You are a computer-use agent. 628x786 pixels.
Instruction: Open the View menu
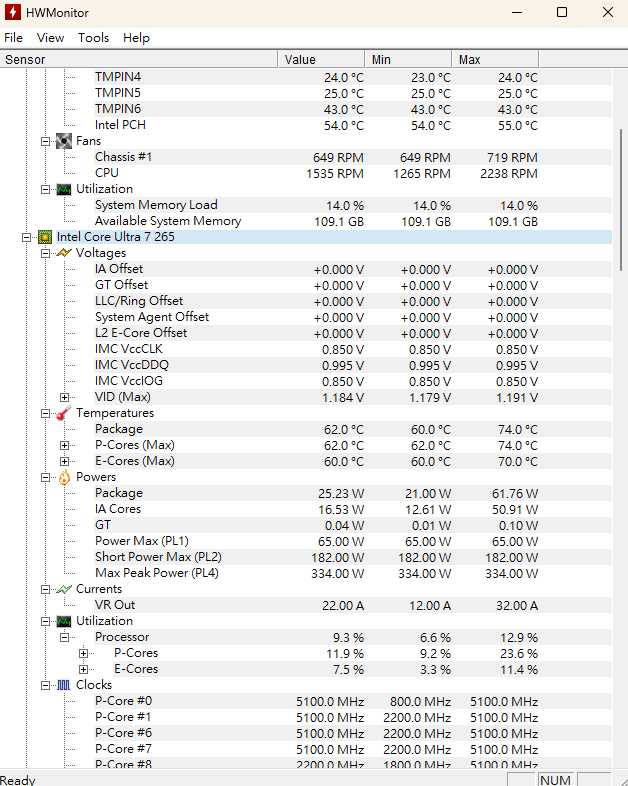(50, 38)
